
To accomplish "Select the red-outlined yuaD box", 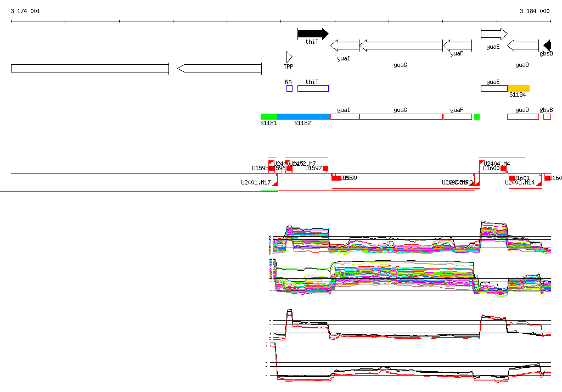I will [523, 116].
